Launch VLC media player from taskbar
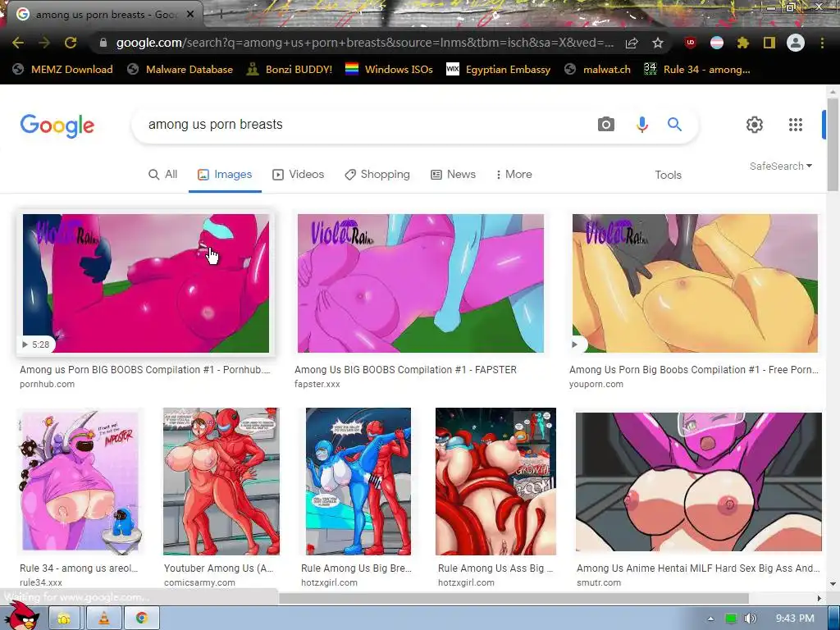The image size is (840, 630). [103, 619]
